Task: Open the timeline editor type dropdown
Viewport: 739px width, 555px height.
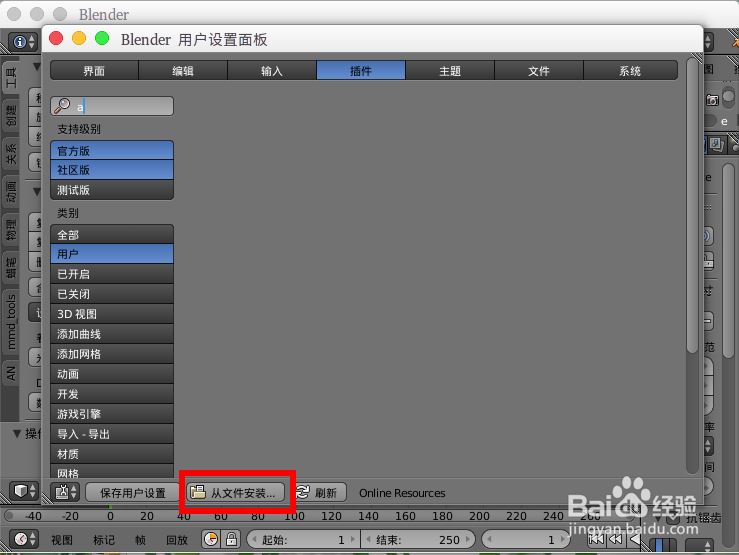Action: [24, 539]
